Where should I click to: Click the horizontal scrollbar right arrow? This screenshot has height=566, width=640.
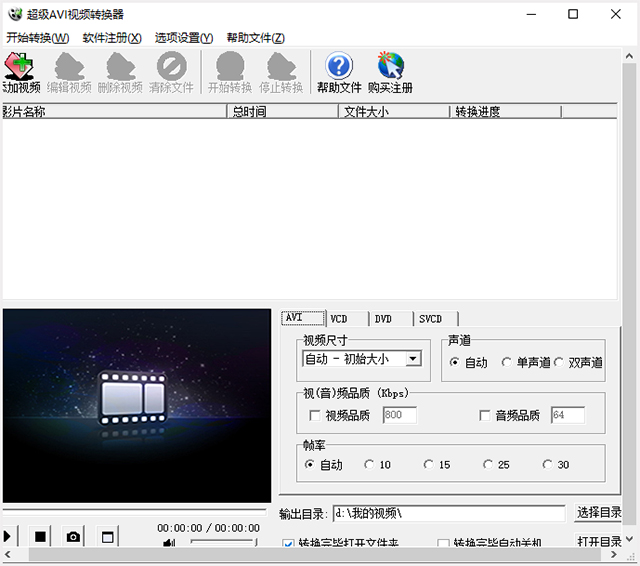[x=613, y=554]
